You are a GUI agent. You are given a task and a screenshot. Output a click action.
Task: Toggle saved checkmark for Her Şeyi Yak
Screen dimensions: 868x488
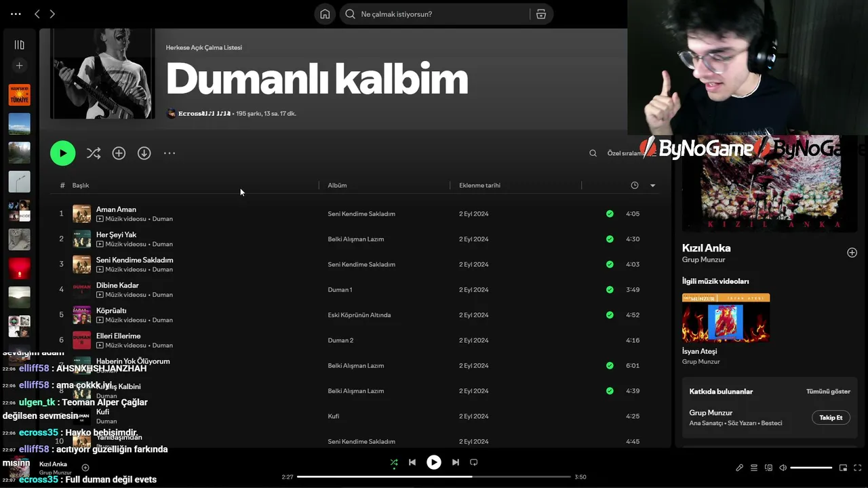click(610, 239)
